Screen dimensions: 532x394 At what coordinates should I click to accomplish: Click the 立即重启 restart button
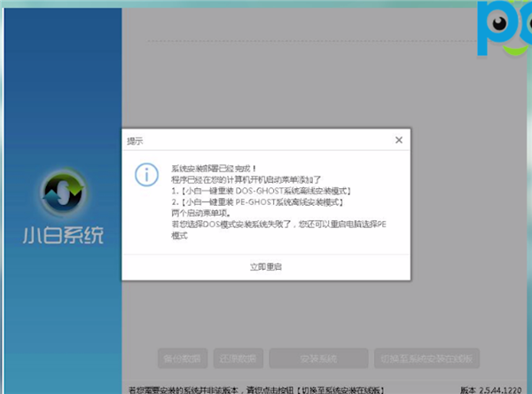pos(266,267)
